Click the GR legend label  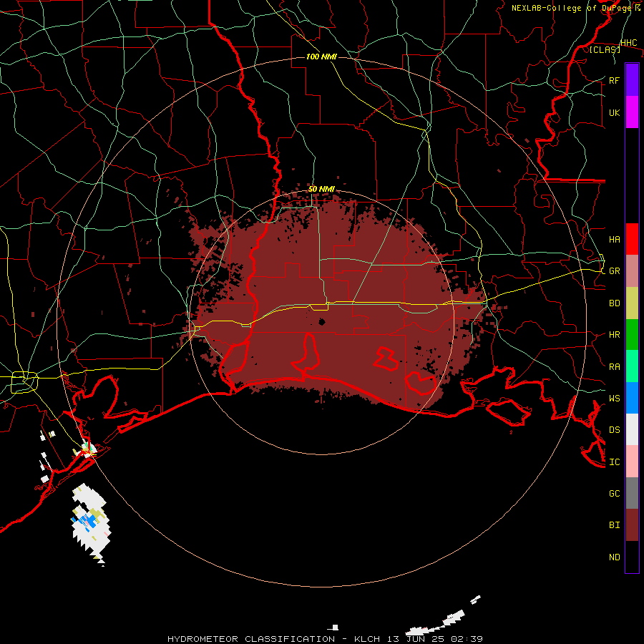(615, 271)
